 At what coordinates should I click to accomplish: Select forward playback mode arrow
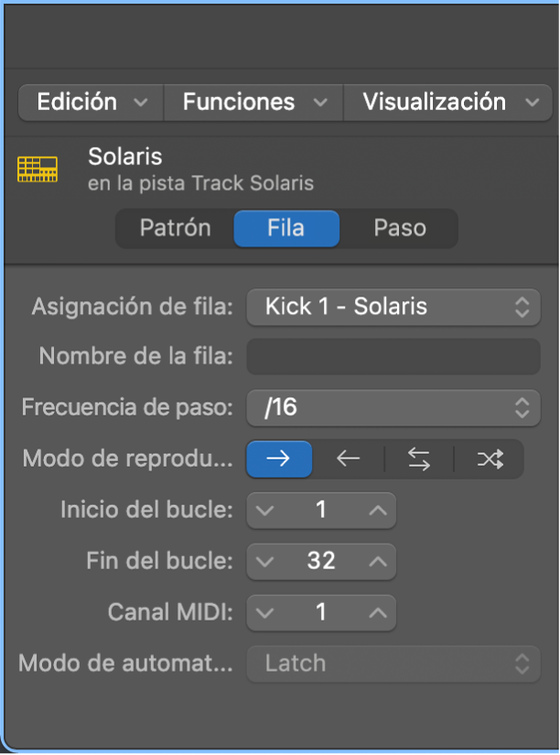pos(279,459)
